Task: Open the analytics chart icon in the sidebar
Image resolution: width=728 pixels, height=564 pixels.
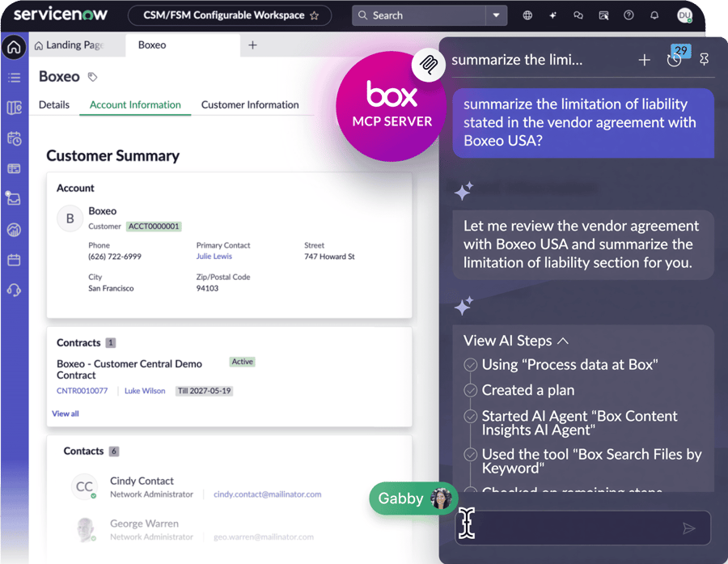Action: (14, 230)
